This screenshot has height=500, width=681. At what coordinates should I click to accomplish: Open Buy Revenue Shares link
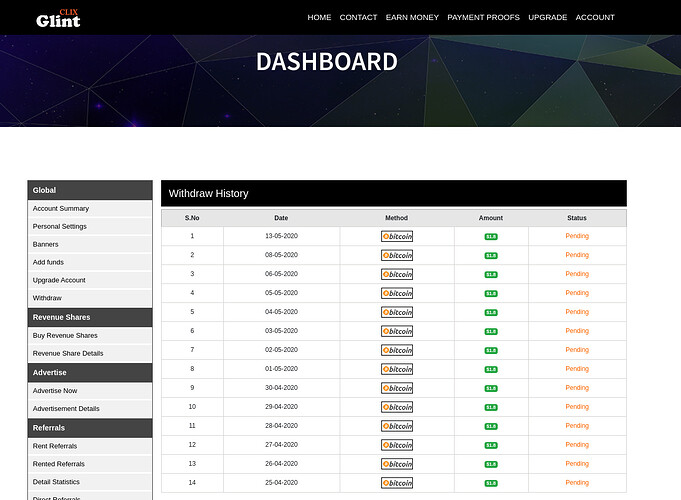pyautogui.click(x=65, y=336)
